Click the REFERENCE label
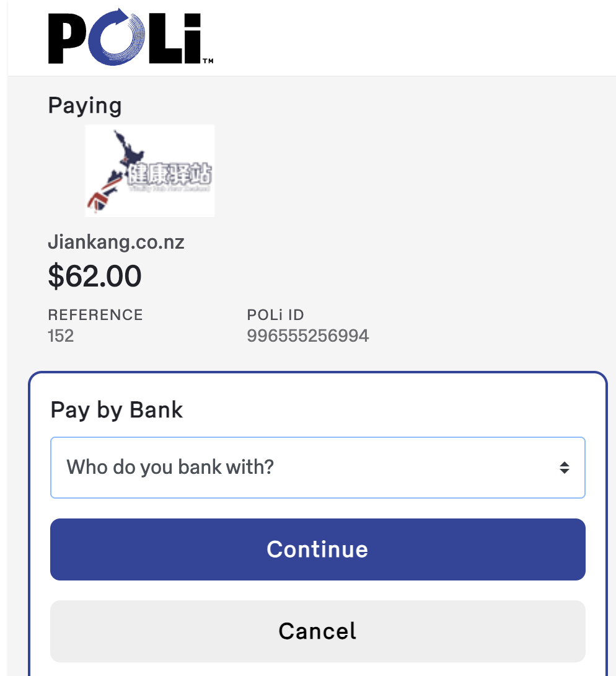Viewport: 616px width, 676px height. click(x=95, y=315)
